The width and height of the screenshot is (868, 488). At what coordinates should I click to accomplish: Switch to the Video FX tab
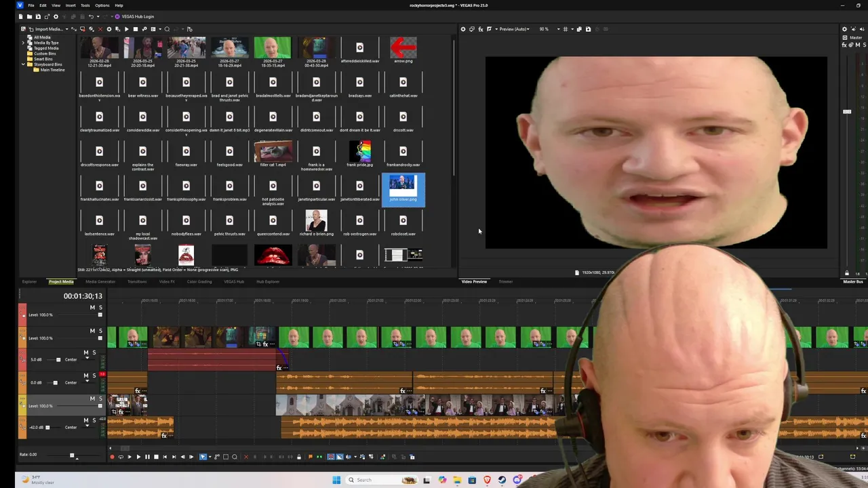coord(167,281)
